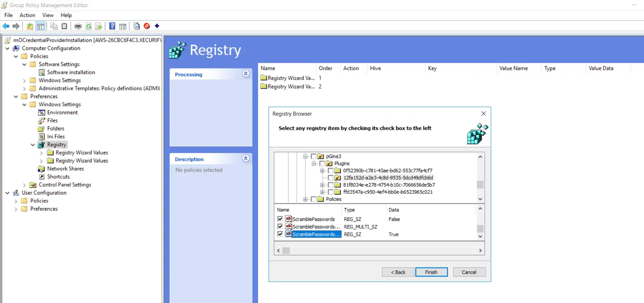Screen dimensions: 644x303
Task: Click the registry tree scroll up arrow
Action: pos(480,157)
